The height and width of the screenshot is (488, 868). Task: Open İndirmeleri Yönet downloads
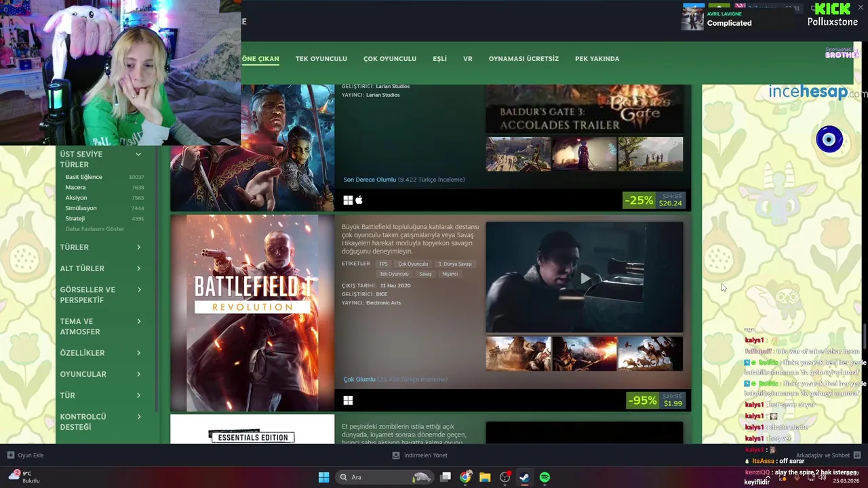[420, 455]
